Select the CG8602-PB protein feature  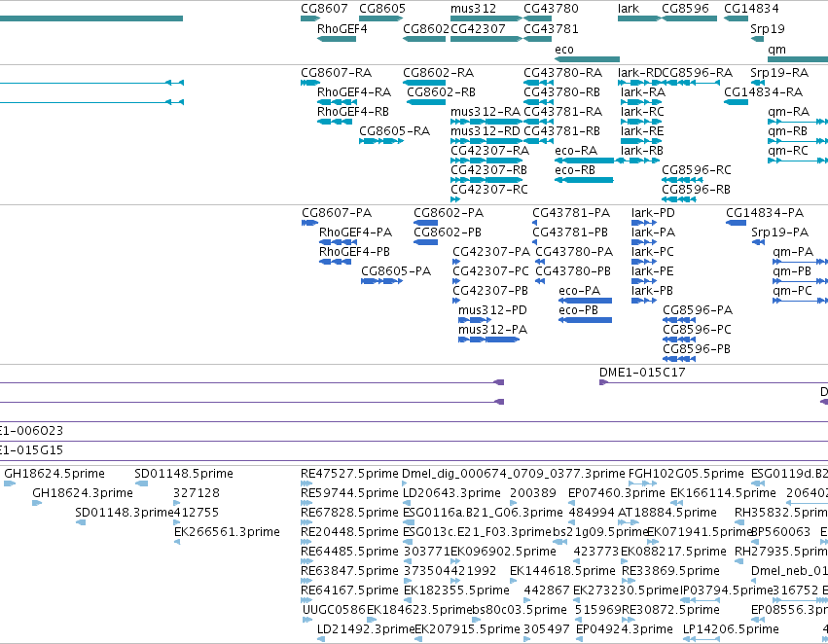(425, 242)
